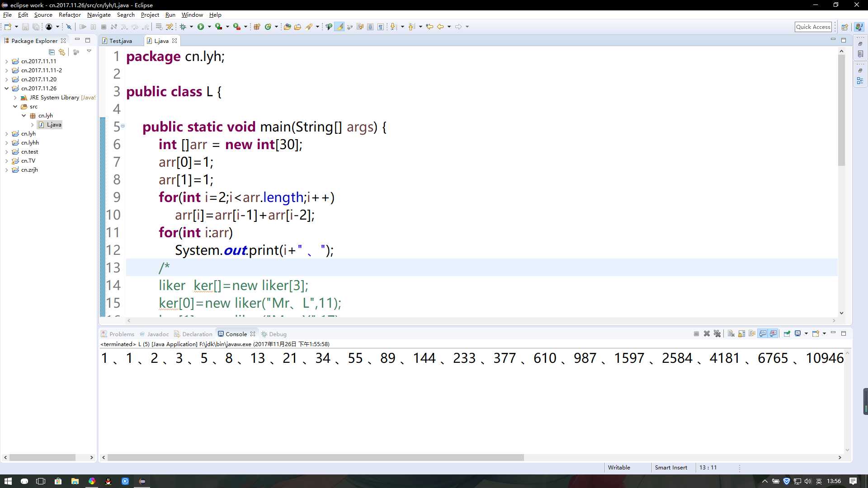The image size is (868, 488).
Task: Toggle Package Explorer panel visibility
Action: (76, 40)
